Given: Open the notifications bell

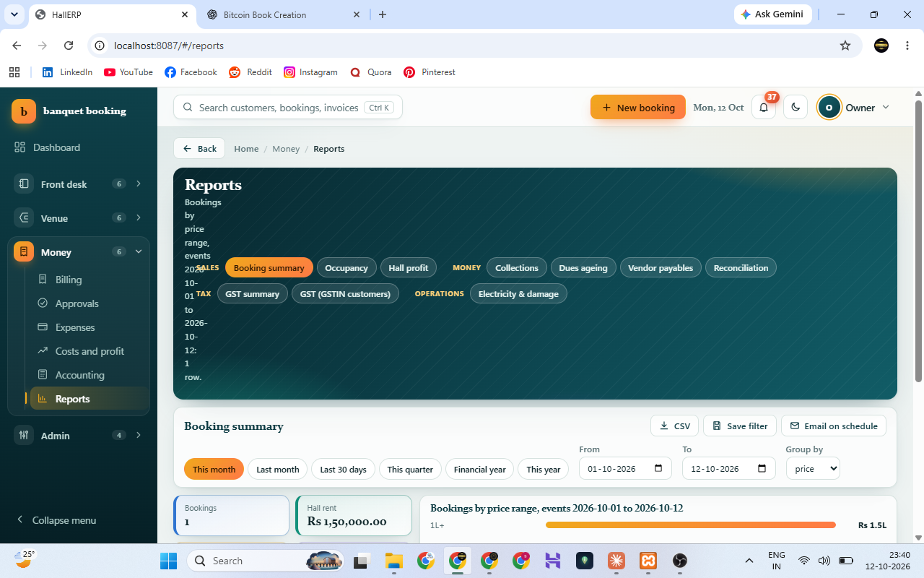Looking at the screenshot, I should 764,108.
